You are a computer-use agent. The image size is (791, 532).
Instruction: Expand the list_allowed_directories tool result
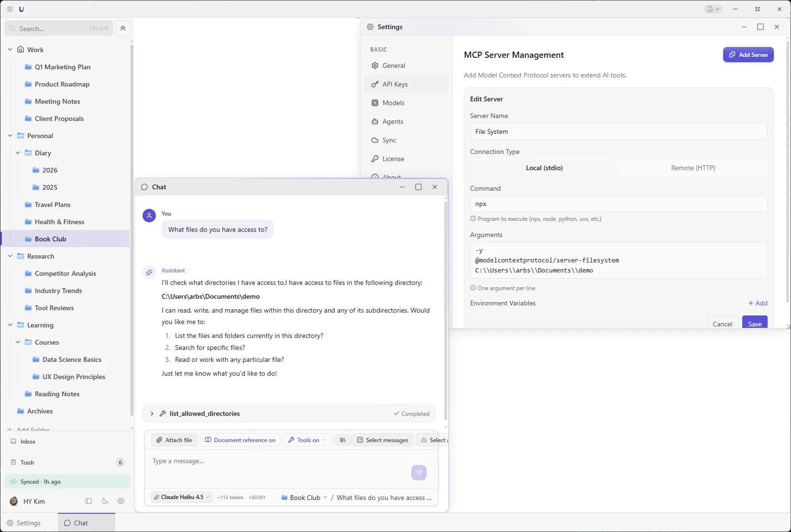[152, 413]
